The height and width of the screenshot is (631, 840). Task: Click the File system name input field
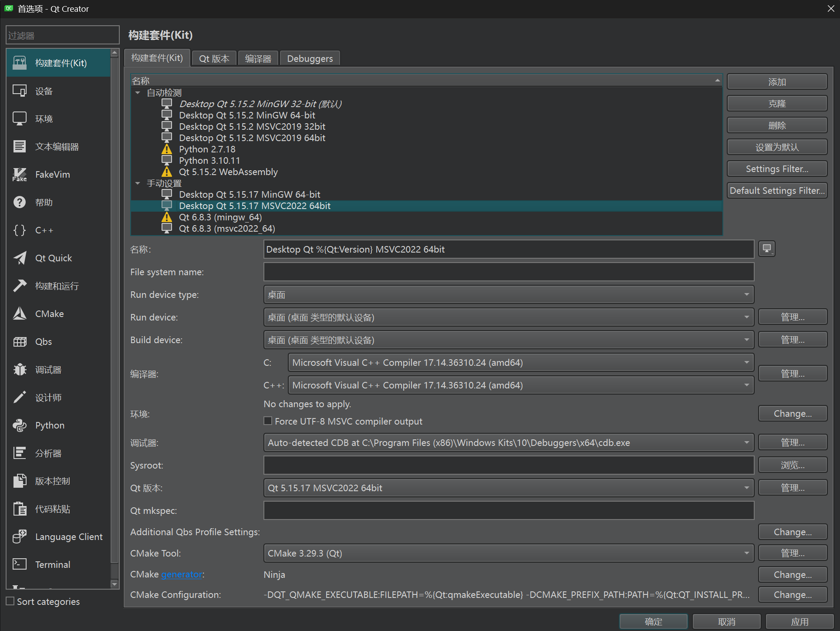[509, 272]
